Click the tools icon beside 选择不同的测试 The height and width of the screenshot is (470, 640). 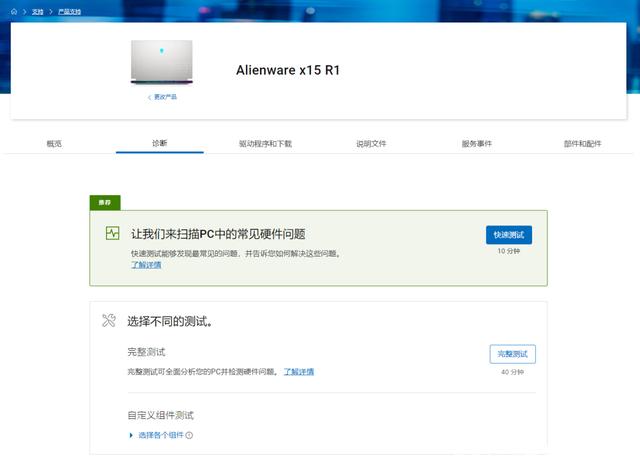tap(109, 320)
